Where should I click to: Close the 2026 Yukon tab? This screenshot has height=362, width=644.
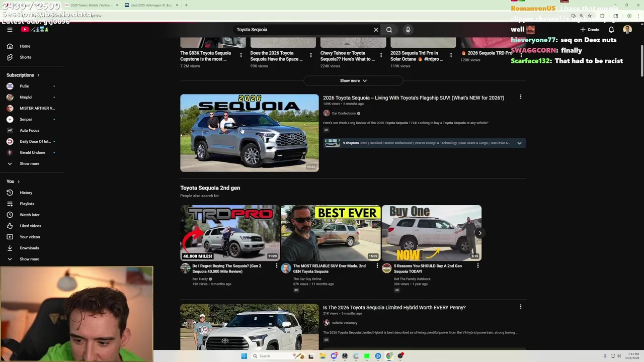pos(117,5)
